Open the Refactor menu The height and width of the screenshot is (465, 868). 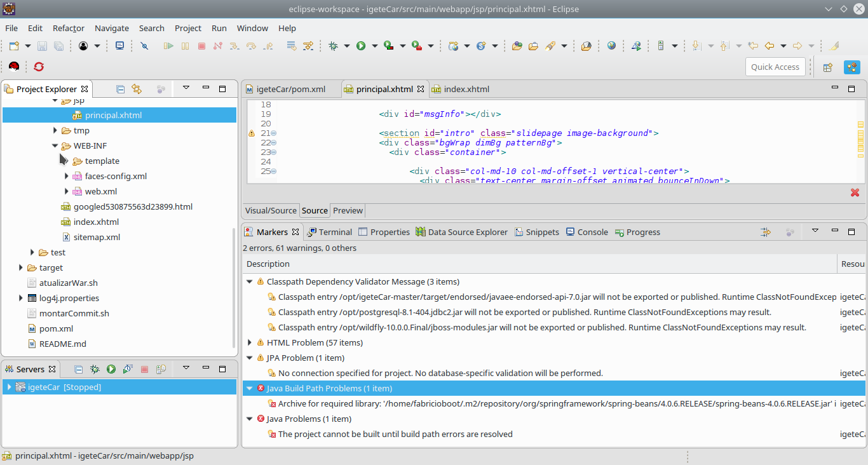point(68,28)
